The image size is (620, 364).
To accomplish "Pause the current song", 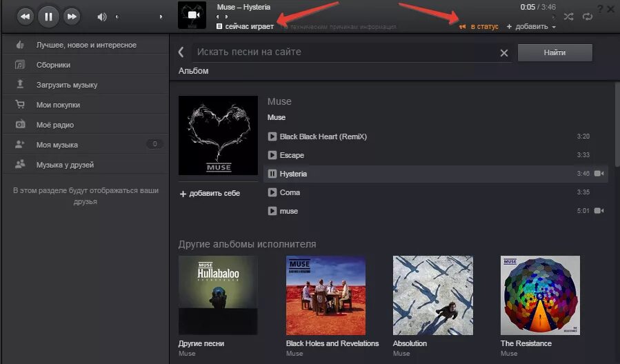I will point(48,17).
